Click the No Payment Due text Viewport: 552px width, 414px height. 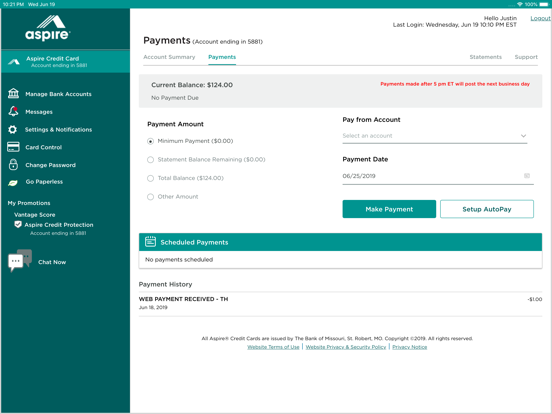[x=175, y=98]
